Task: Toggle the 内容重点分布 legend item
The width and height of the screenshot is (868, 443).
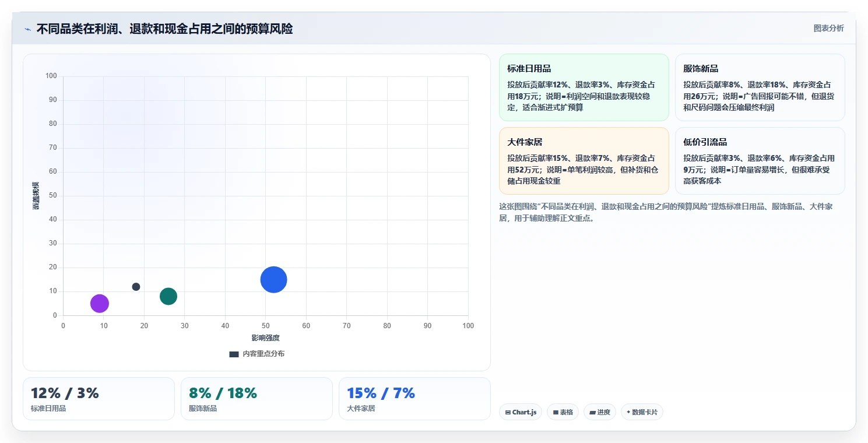Action: point(257,354)
